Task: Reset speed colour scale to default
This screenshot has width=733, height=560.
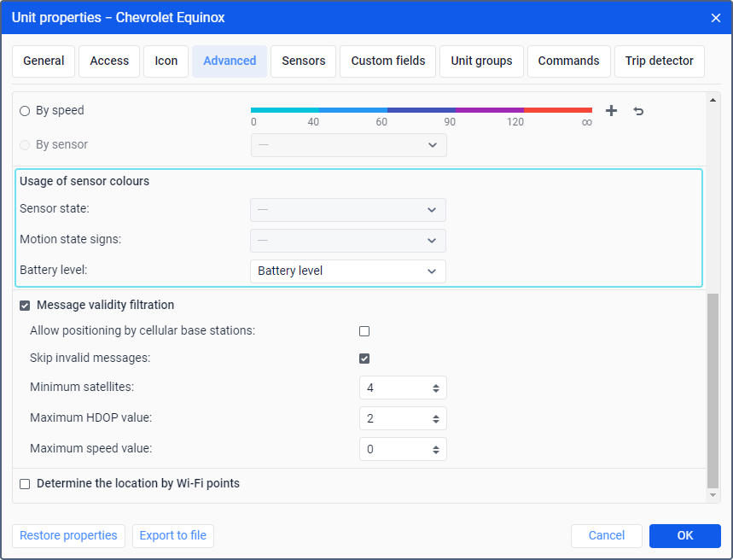Action: click(638, 111)
